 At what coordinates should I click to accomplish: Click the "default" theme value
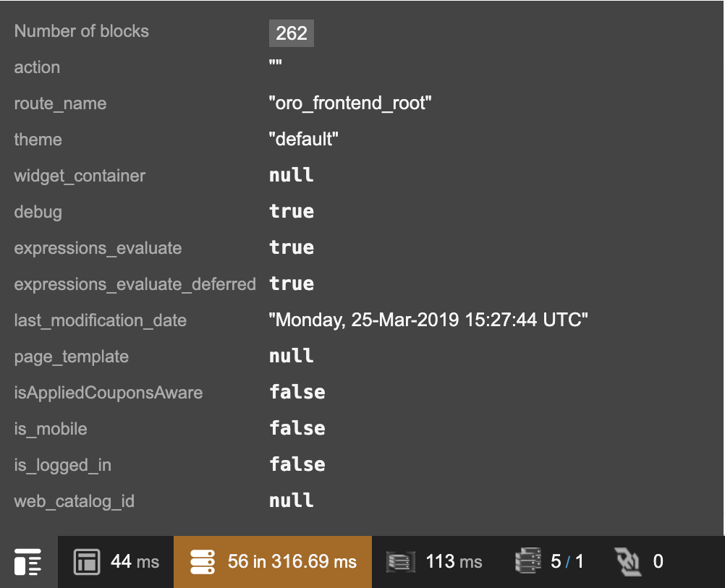(x=304, y=140)
